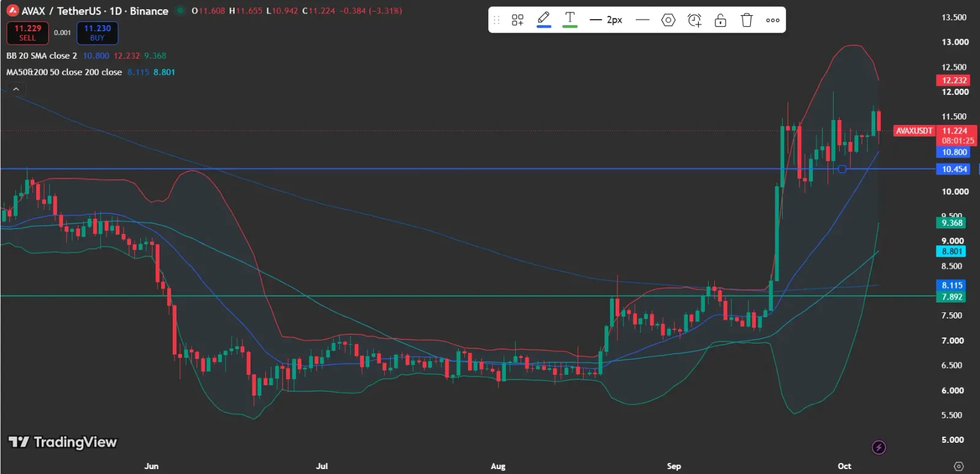Click the horizontal line handle near Oct
980x474 pixels.
(842, 169)
